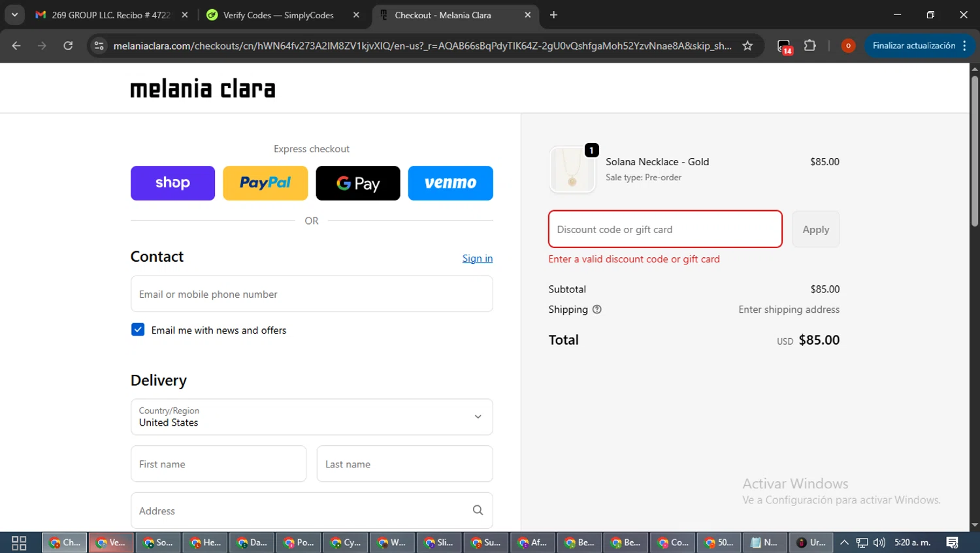Image resolution: width=980 pixels, height=553 pixels.
Task: Open the 'Ur...' taskbar item
Action: 812,543
